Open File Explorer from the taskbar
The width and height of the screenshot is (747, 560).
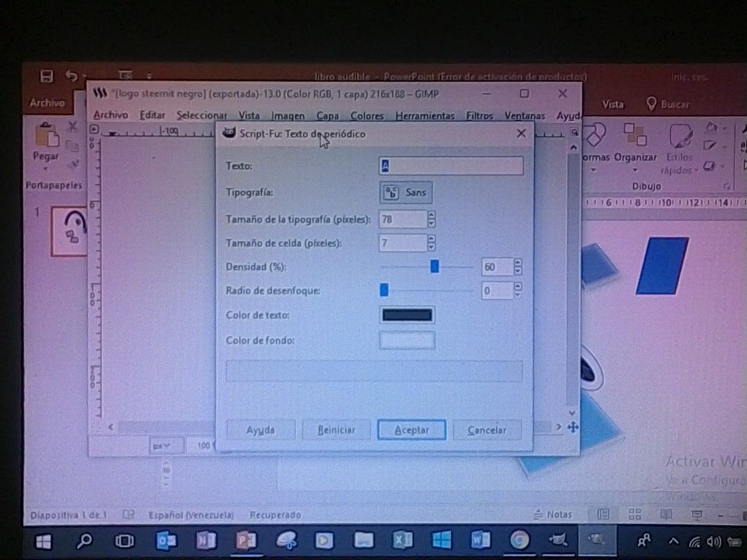click(x=363, y=541)
